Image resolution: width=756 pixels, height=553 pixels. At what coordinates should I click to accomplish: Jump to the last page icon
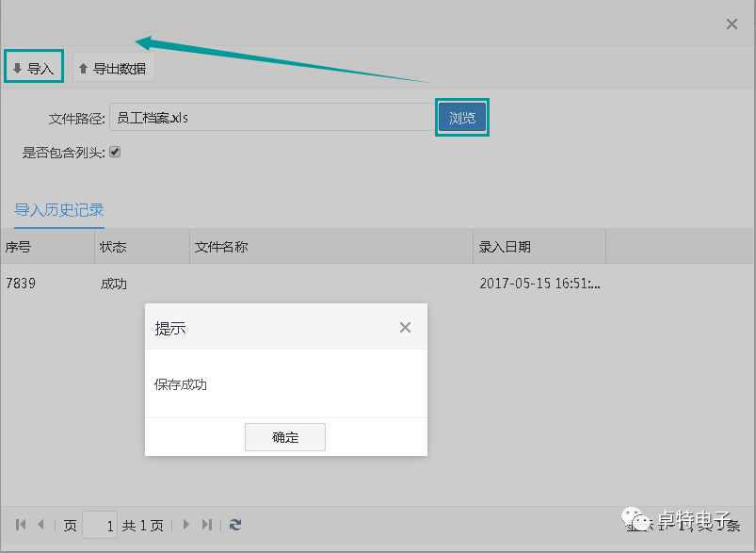207,525
